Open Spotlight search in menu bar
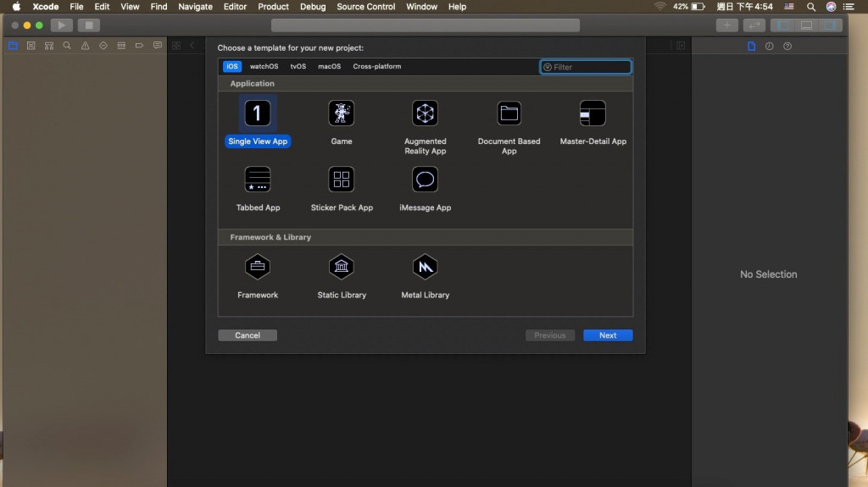This screenshot has height=487, width=868. click(811, 7)
